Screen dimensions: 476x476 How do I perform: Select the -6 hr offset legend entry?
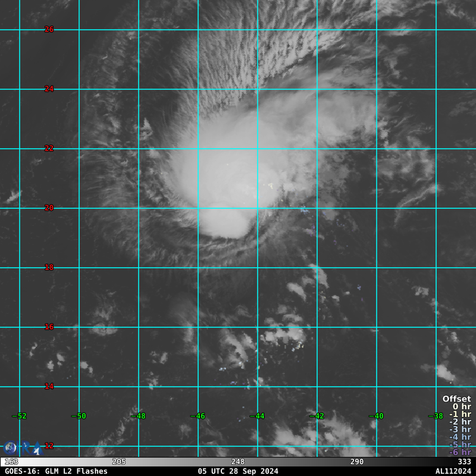click(x=459, y=452)
